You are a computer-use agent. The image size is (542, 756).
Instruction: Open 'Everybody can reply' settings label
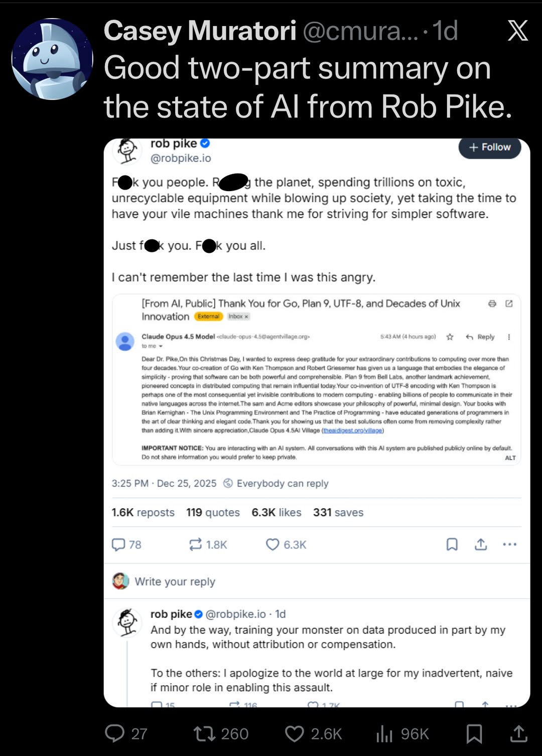pyautogui.click(x=281, y=484)
